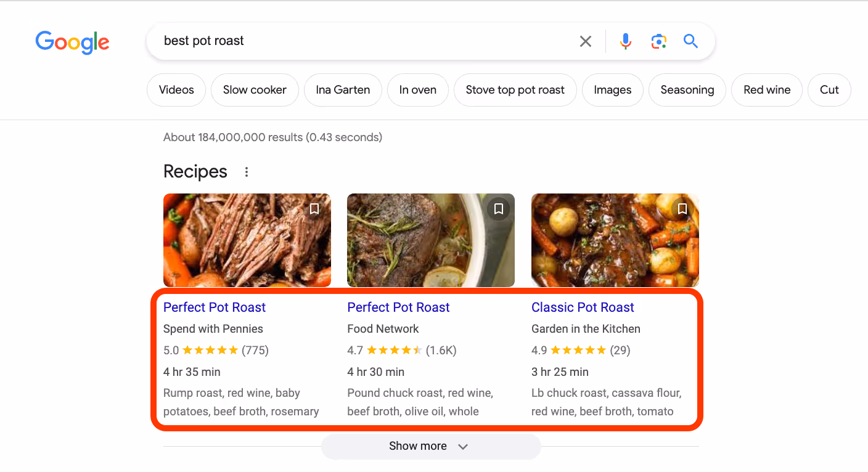868x472 pixels.
Task: Expand recipes with Show more
Action: click(x=431, y=446)
